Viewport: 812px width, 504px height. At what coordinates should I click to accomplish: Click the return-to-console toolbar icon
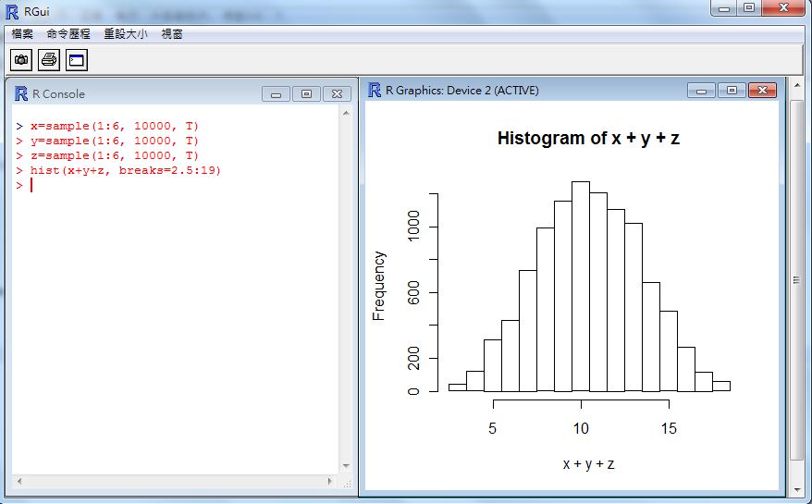(76, 60)
